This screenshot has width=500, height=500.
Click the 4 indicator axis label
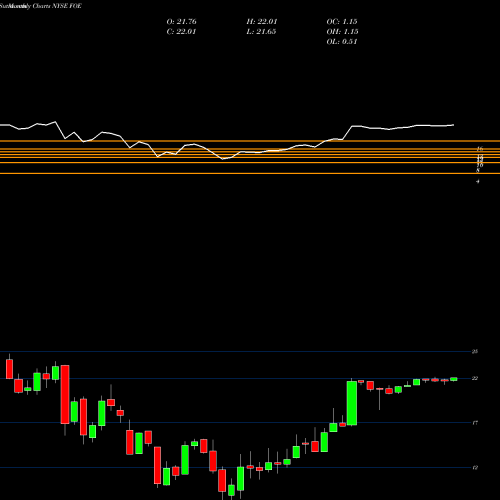pos(478,182)
